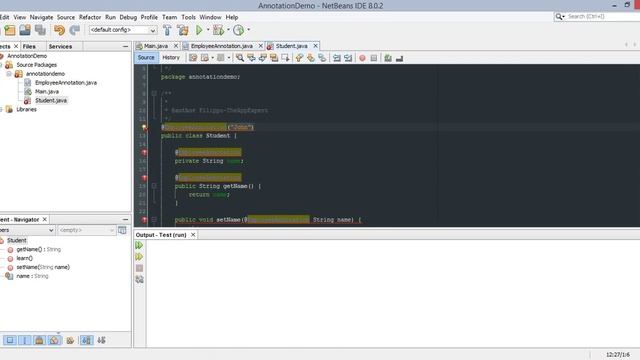This screenshot has height=360, width=640.
Task: Click the Save All toolbar icon
Action: tap(40, 30)
